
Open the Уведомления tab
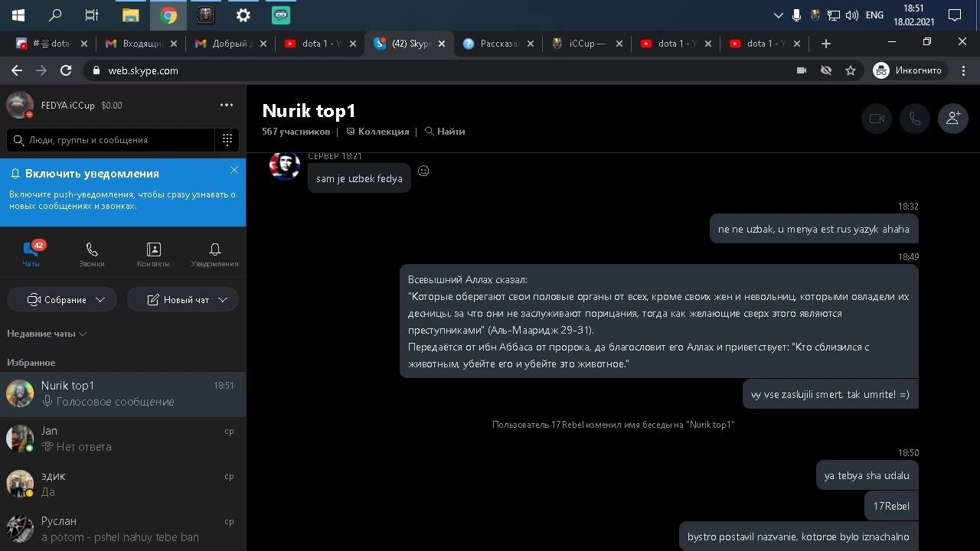tap(214, 254)
